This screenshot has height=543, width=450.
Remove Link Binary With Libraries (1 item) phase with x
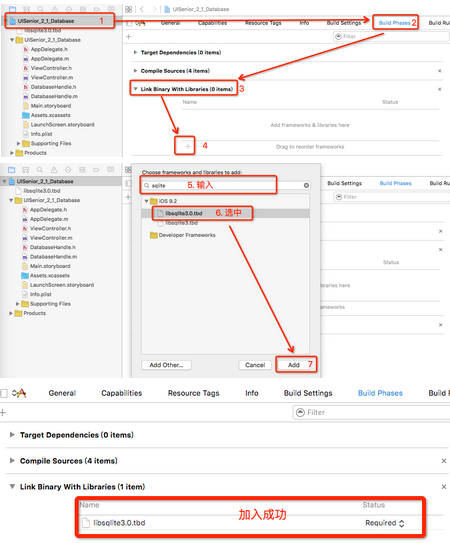[443, 487]
